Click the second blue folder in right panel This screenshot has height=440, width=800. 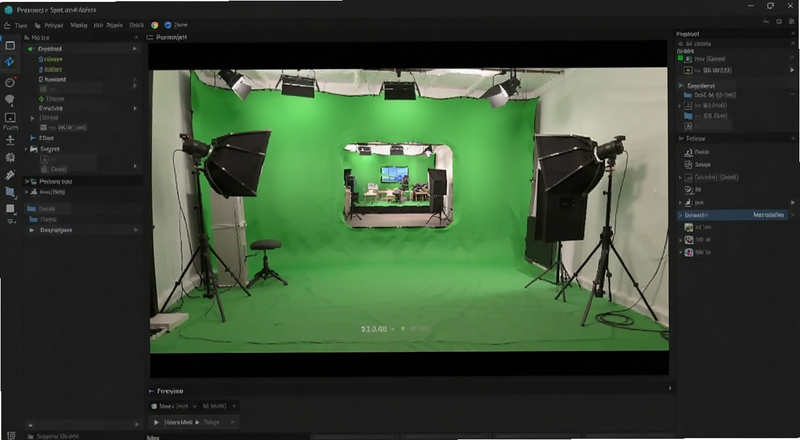point(688,116)
